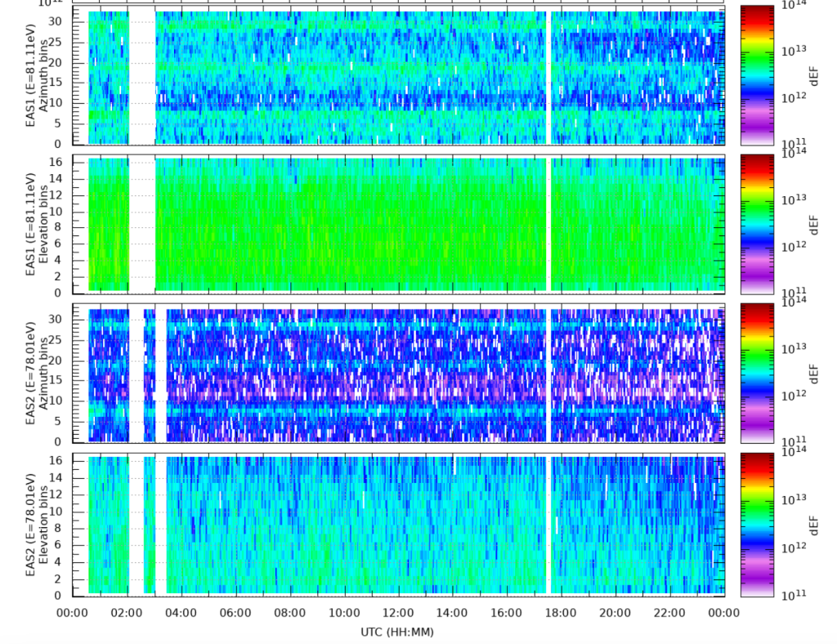The width and height of the screenshot is (837, 644).
Task: Click the 18:00 time axis label
Action: tap(561, 612)
